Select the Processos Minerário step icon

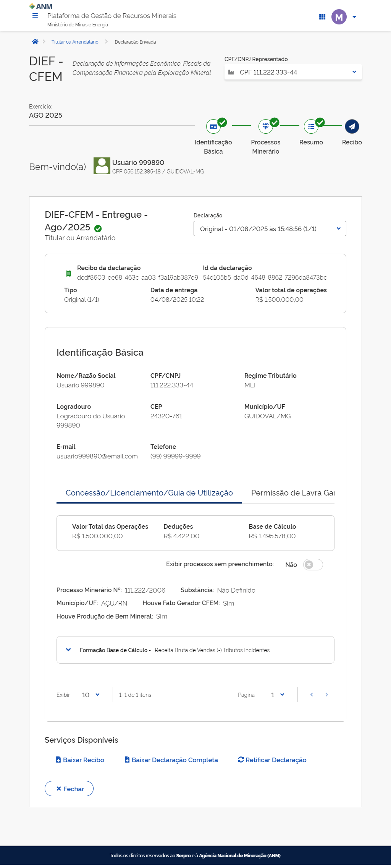[x=266, y=126]
